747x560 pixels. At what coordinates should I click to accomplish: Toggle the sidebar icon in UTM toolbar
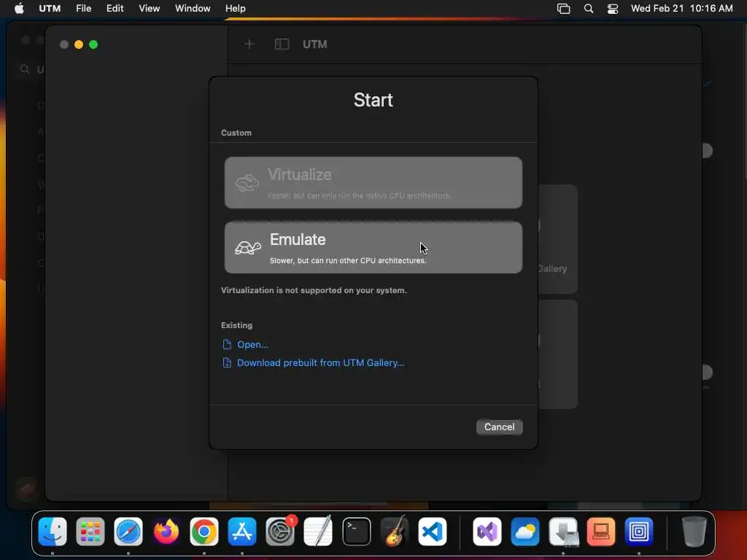[x=282, y=44]
